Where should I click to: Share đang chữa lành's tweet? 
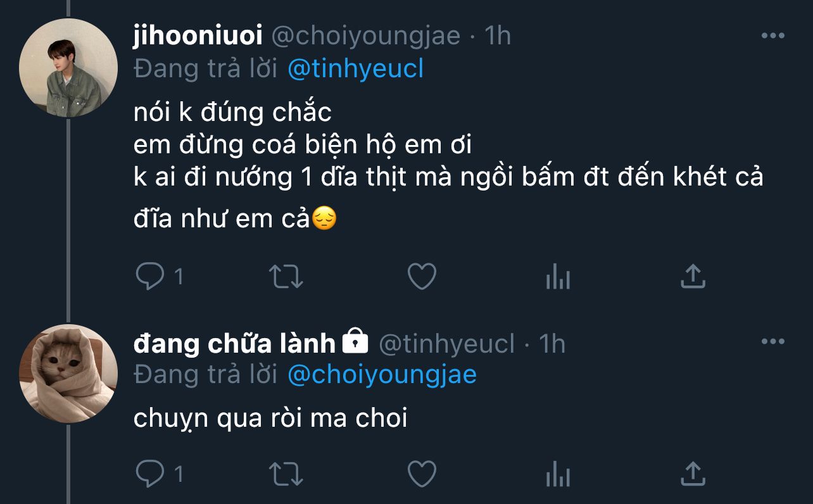[693, 474]
